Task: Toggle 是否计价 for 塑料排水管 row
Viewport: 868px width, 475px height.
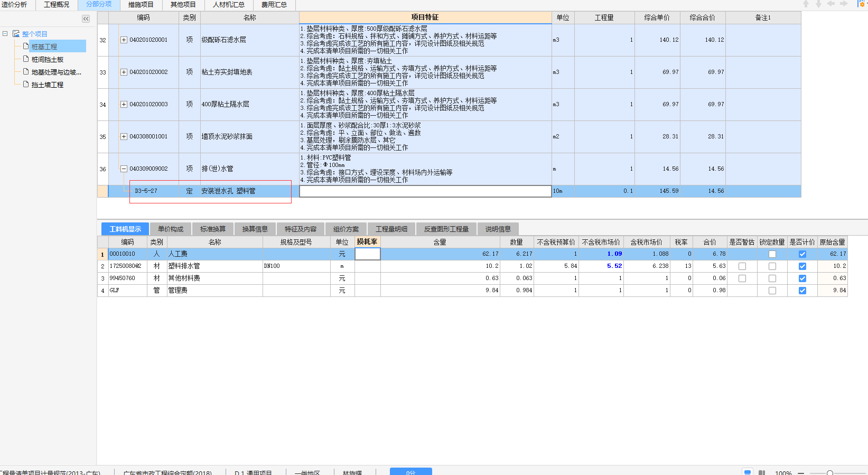Action: coord(802,266)
